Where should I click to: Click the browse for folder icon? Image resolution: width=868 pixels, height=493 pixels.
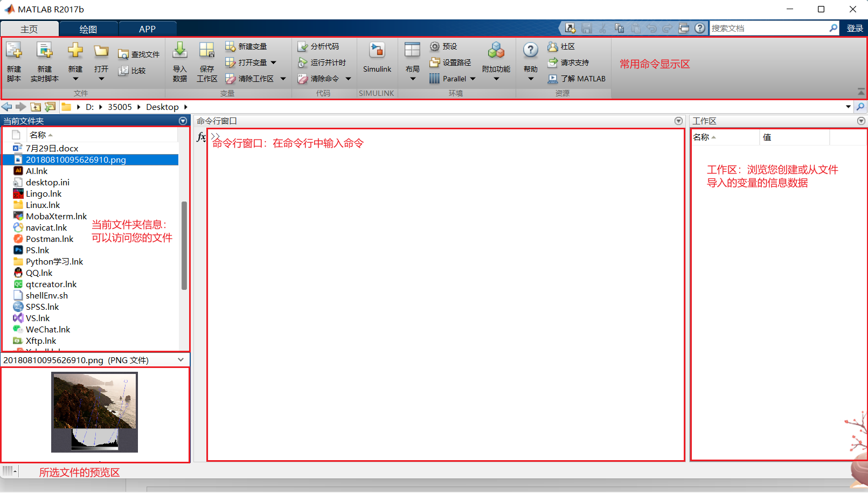50,107
